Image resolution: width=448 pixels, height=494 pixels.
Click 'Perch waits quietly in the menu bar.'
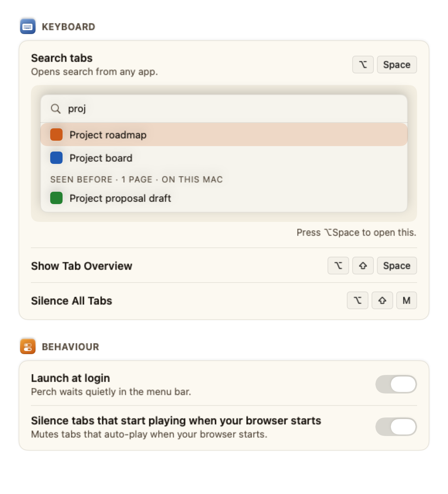coord(111,392)
